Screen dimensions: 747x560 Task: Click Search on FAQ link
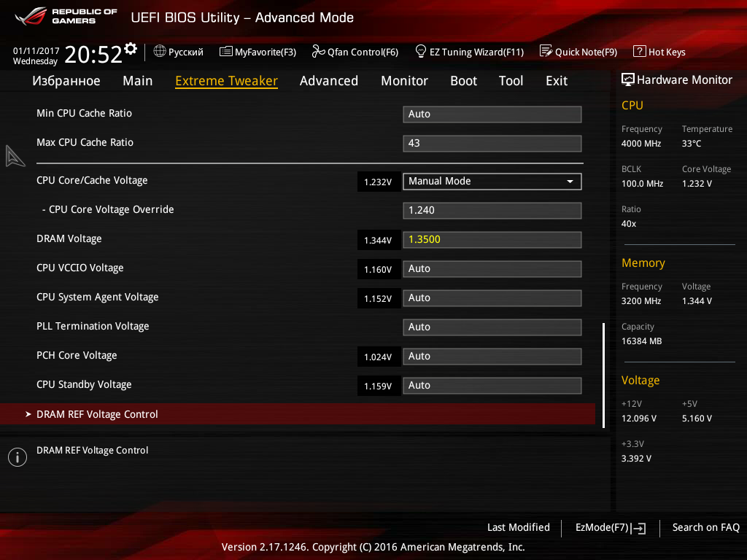705,527
